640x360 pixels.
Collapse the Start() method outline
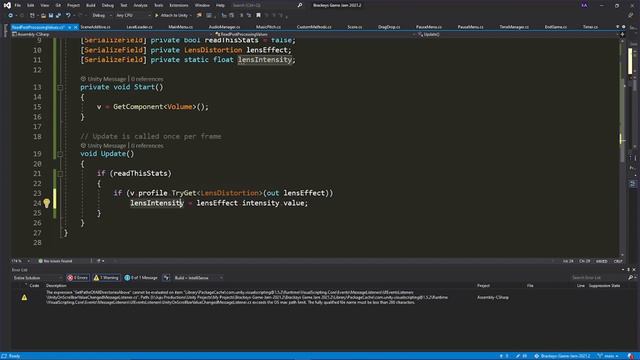click(60, 87)
